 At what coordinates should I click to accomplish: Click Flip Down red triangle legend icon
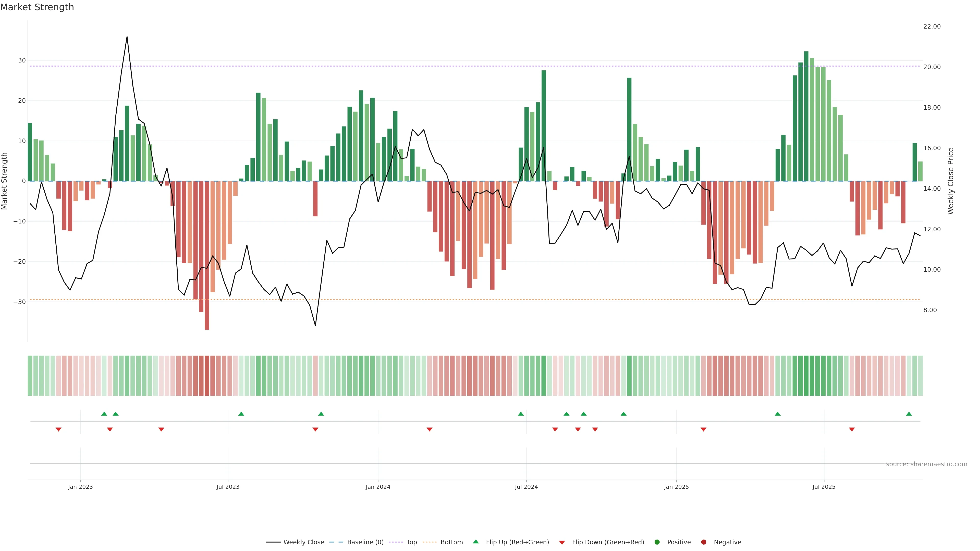click(562, 542)
